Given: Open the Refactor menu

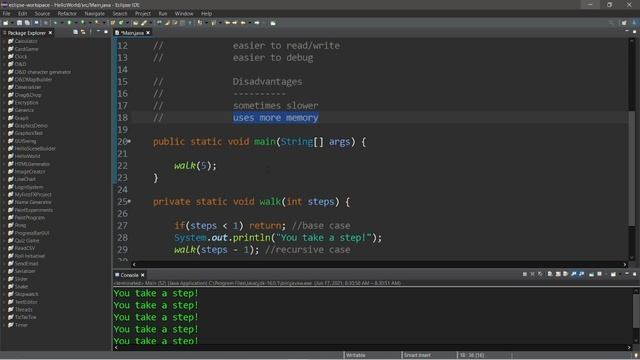Looking at the screenshot, I should (x=67, y=13).
